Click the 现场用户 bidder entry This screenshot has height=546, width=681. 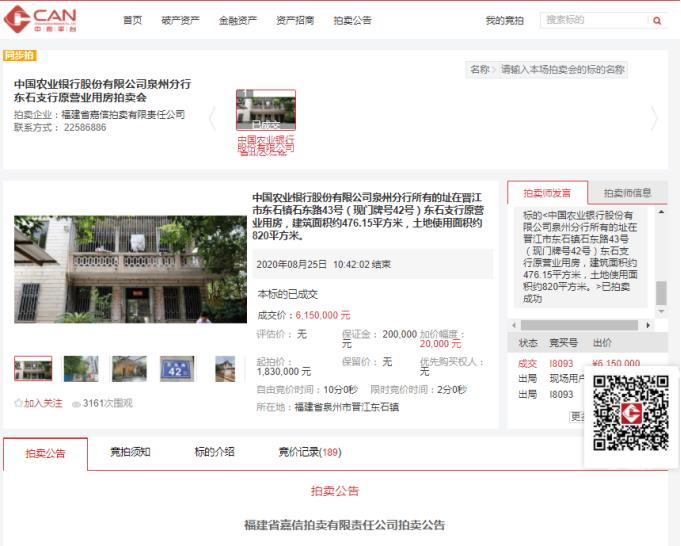566,379
